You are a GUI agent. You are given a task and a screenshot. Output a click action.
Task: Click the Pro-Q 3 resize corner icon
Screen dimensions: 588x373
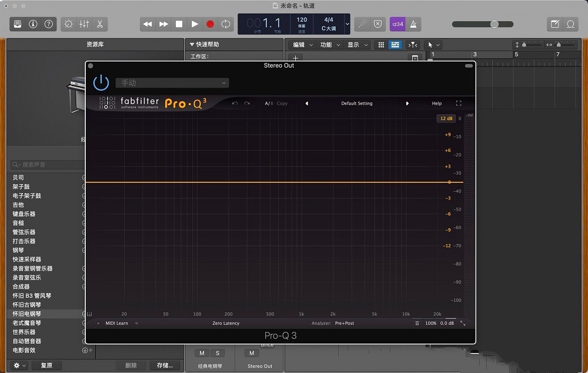pos(463,323)
